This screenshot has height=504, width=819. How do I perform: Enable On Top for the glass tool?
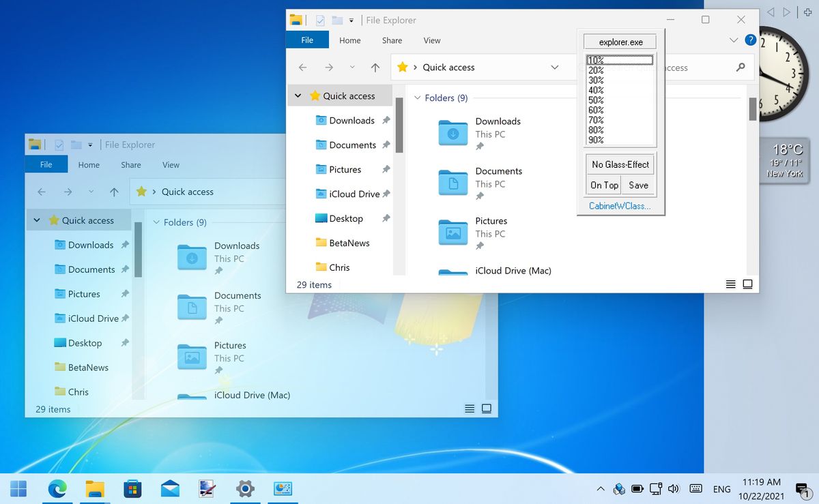coord(603,185)
